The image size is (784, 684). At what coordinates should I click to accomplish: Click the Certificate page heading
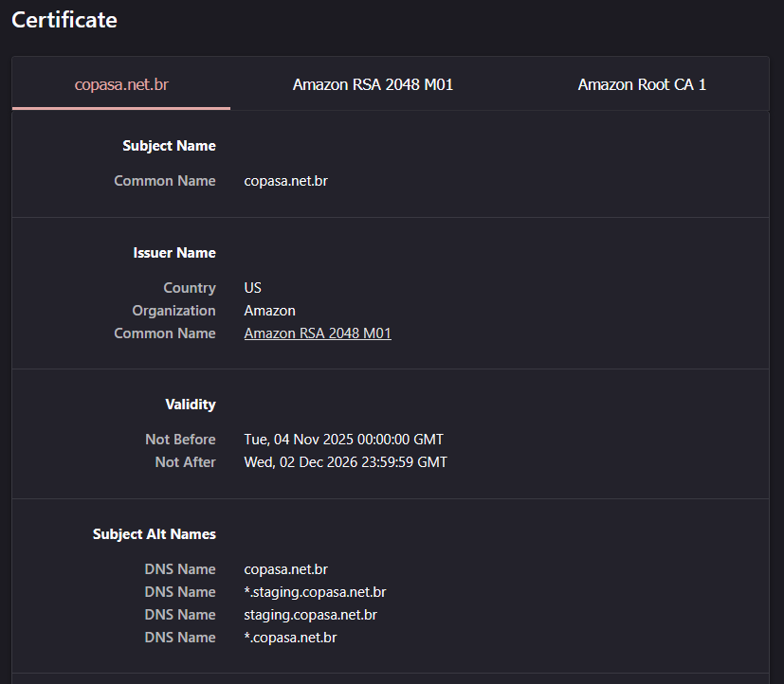coord(64,20)
